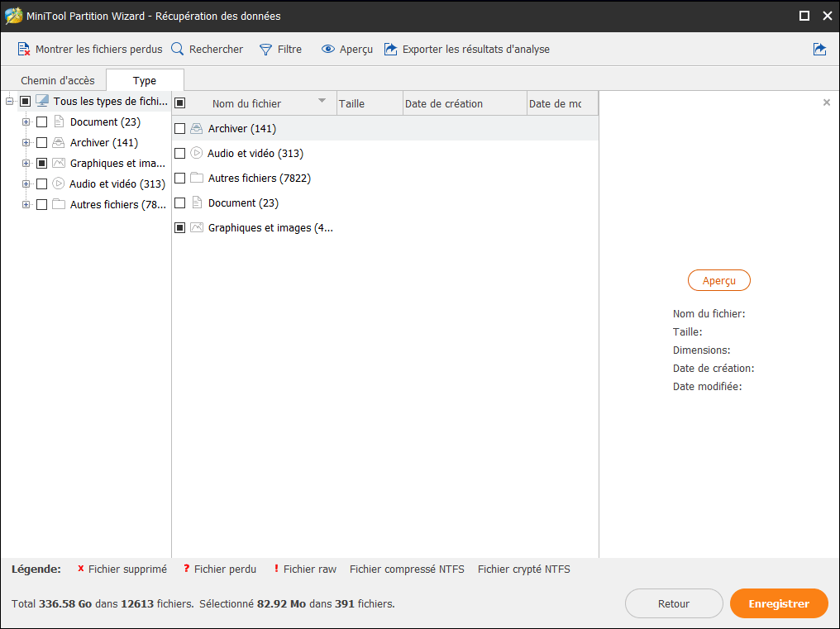Click the Audio et vidéo icon in file list
The height and width of the screenshot is (629, 840).
197,153
